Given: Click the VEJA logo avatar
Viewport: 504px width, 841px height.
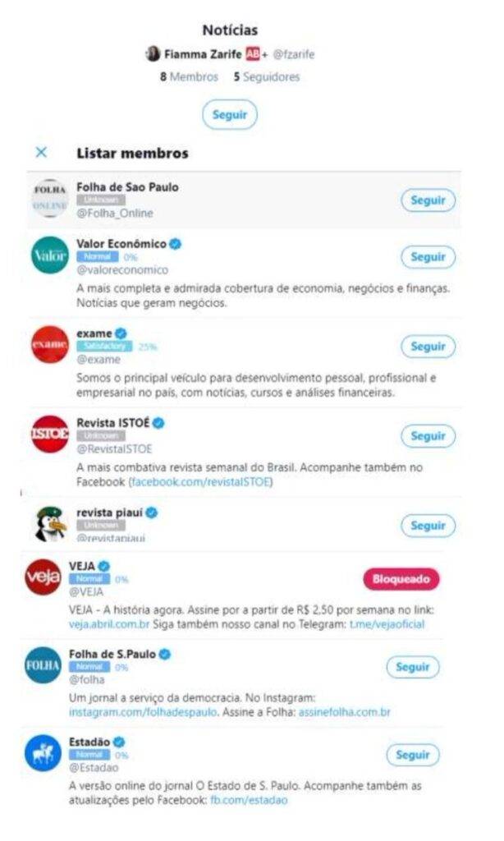Looking at the screenshot, I should pos(42,577).
